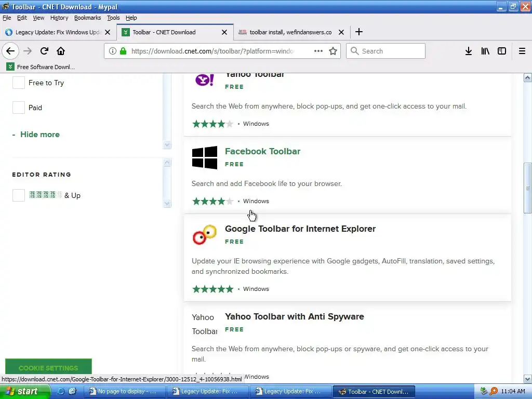Open the Library bookmarks icon

(485, 51)
